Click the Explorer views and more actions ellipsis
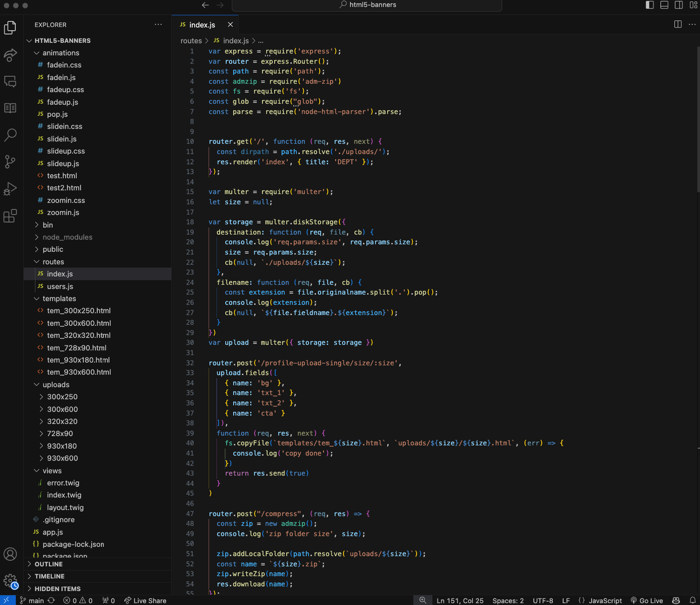The height and width of the screenshot is (605, 700). (x=158, y=25)
